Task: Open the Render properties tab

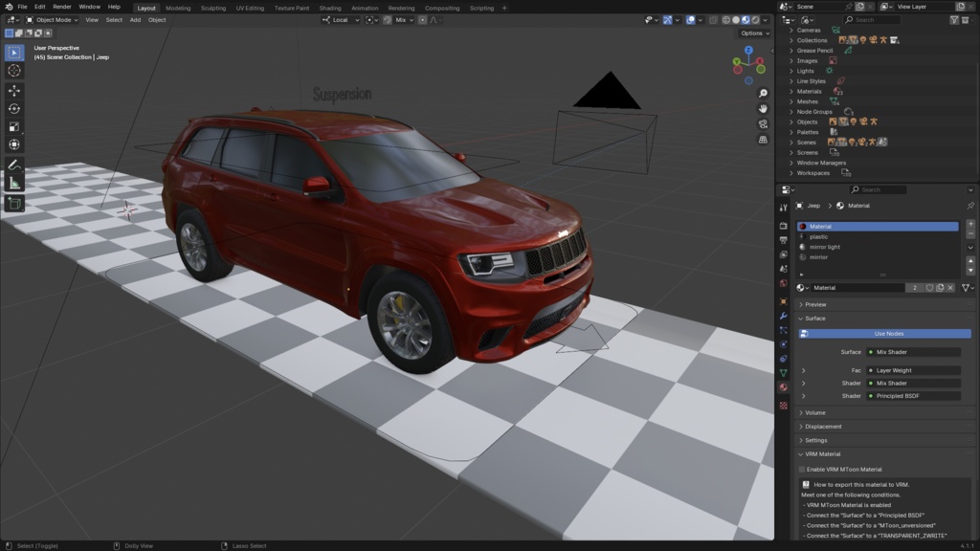Action: 783,226
